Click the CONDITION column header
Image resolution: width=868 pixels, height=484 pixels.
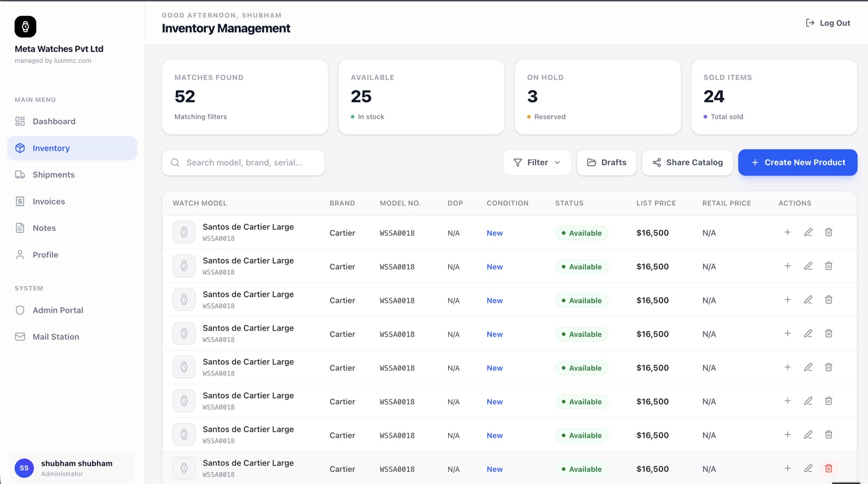point(507,203)
